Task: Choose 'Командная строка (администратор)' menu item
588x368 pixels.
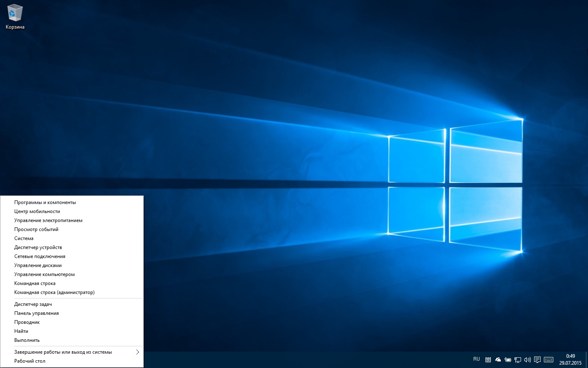Action: (54, 292)
